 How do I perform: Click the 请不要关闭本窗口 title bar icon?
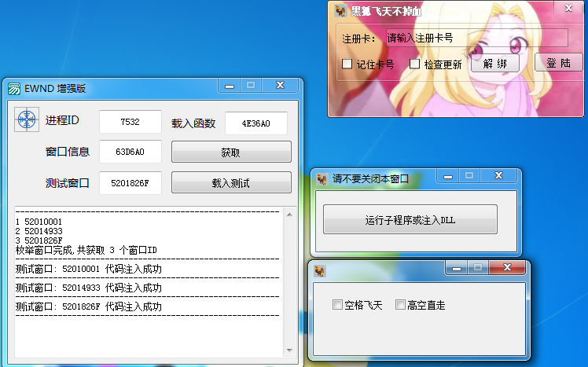point(322,178)
